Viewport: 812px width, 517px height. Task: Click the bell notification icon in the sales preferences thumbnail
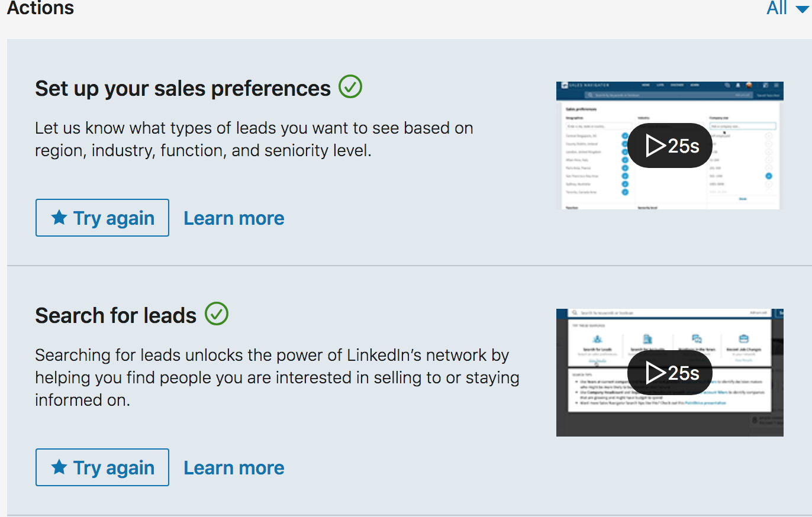738,85
